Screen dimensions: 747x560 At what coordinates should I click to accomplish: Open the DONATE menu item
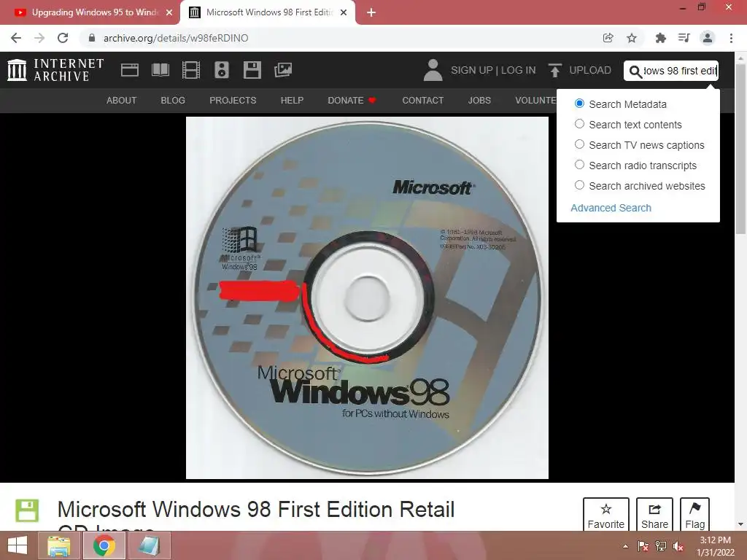click(352, 101)
